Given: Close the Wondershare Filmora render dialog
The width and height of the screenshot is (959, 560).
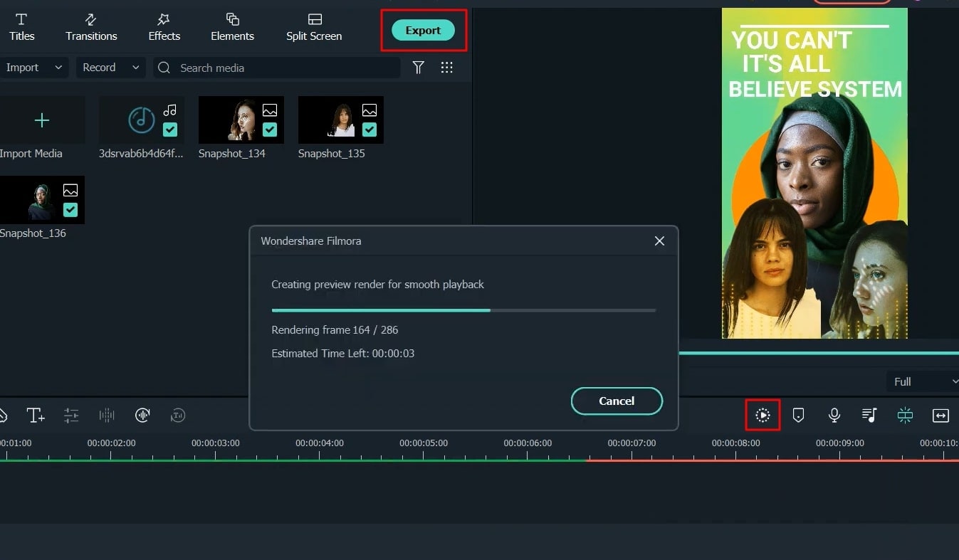Looking at the screenshot, I should (x=659, y=241).
